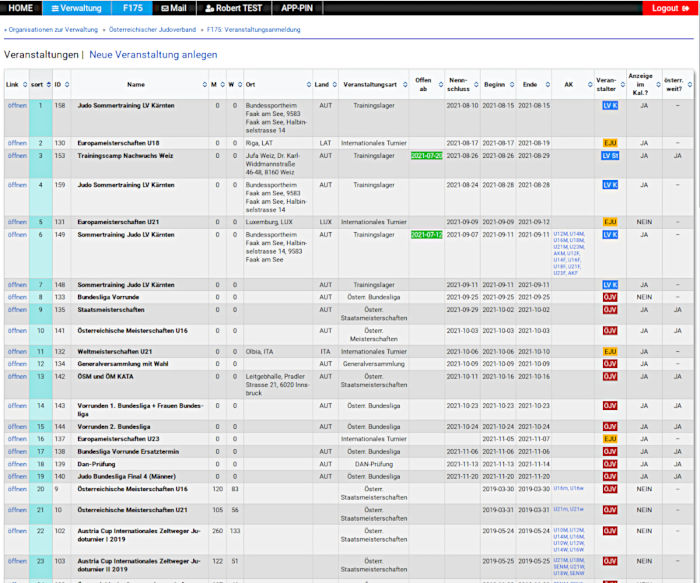
Task: Click user icon beside Robert TEST
Action: pos(209,8)
